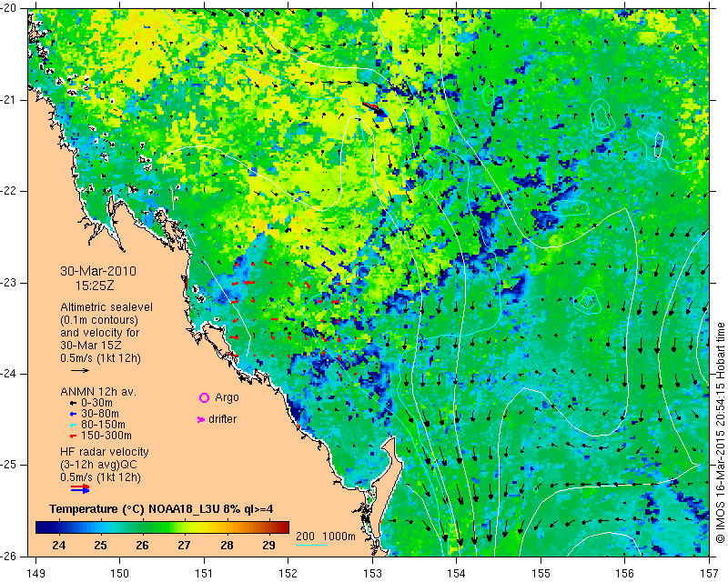Click the red 150-300m arrow legend symbol

pos(73,436)
